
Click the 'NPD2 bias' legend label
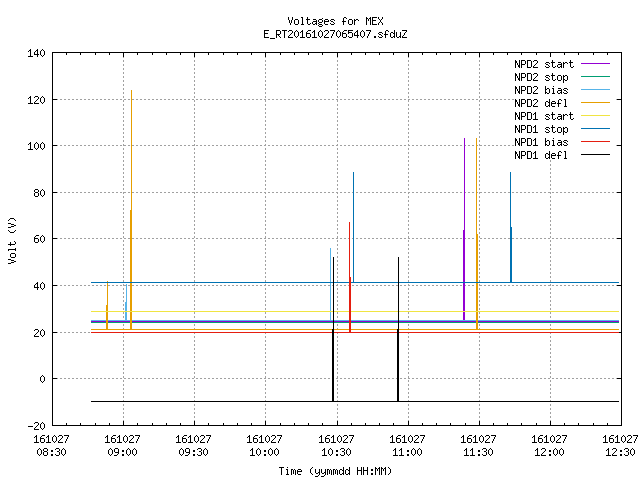541,90
